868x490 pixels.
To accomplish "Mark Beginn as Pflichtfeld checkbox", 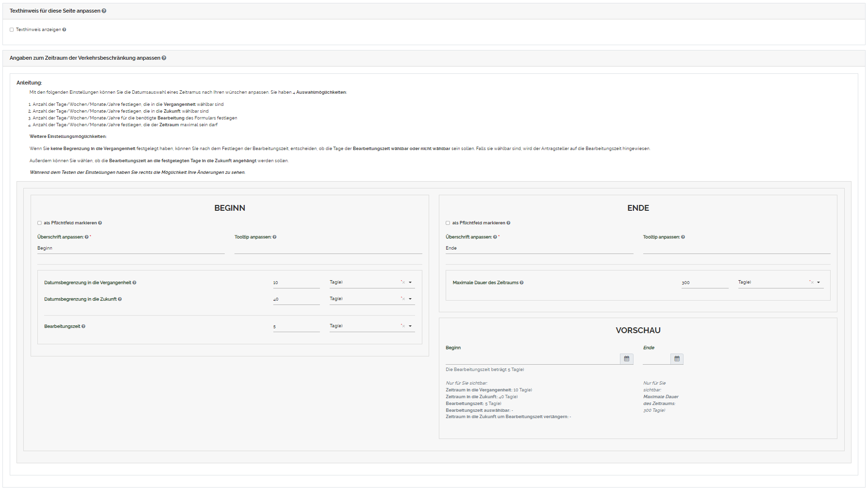I will (40, 223).
